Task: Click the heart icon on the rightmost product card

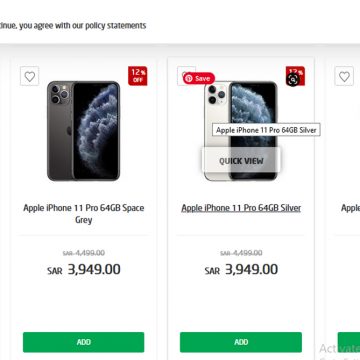Action: (344, 76)
